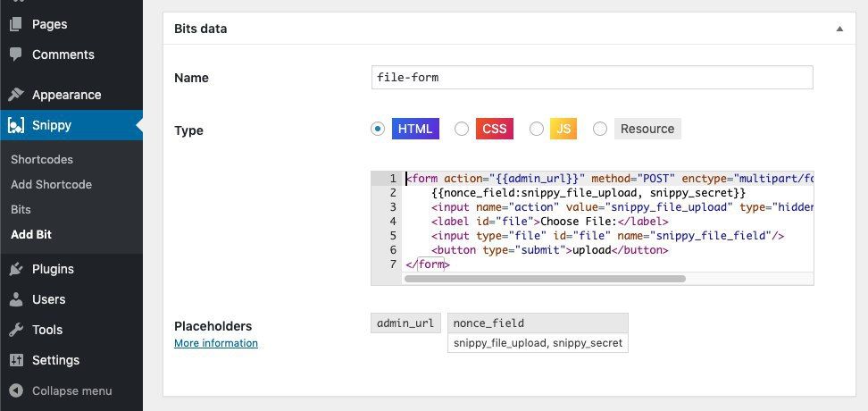This screenshot has width=868, height=411.
Task: Click the closing </form> tag
Action: (x=428, y=264)
